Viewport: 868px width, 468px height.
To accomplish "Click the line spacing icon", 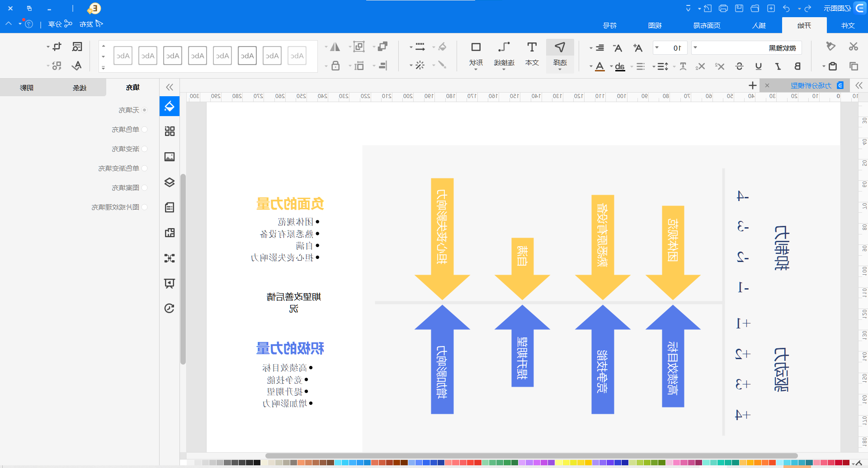I will (x=663, y=66).
